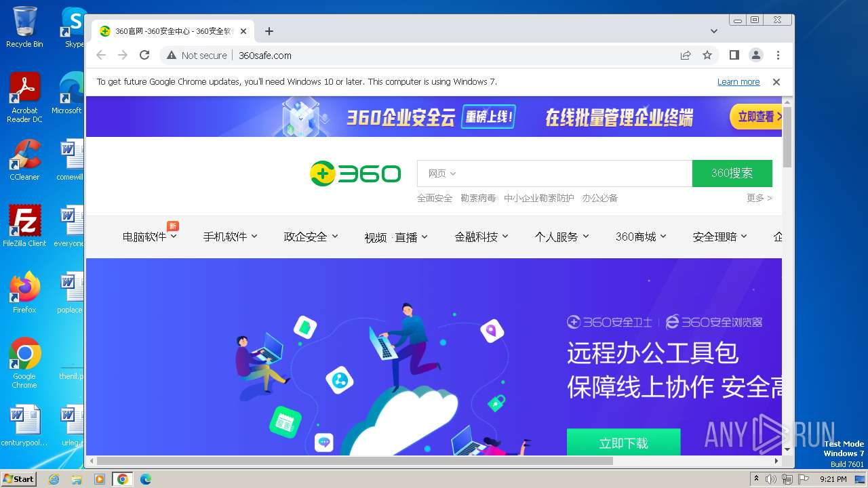Click the Action Center flag tray icon
The image size is (868, 488).
click(x=804, y=479)
